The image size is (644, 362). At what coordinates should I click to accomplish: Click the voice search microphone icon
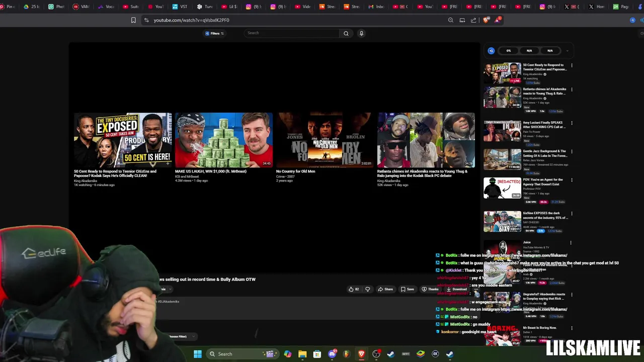point(361,33)
